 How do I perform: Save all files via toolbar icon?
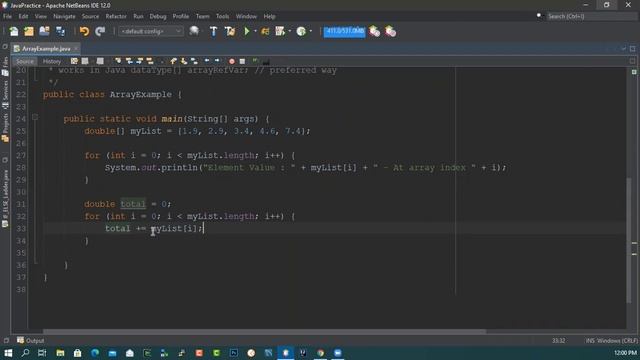(60, 31)
